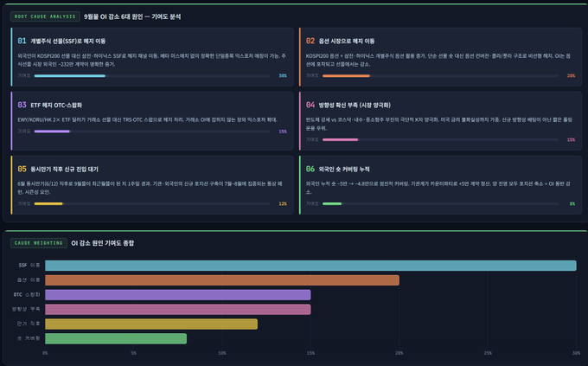588x366 pixels.
Task: Click the 25% tick on chart x-axis
Action: click(x=488, y=353)
